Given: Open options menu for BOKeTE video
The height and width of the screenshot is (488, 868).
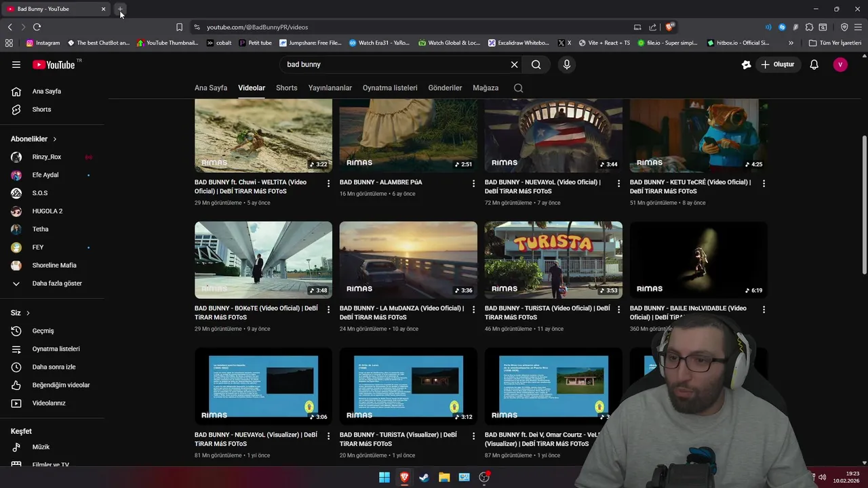Looking at the screenshot, I should click(328, 309).
